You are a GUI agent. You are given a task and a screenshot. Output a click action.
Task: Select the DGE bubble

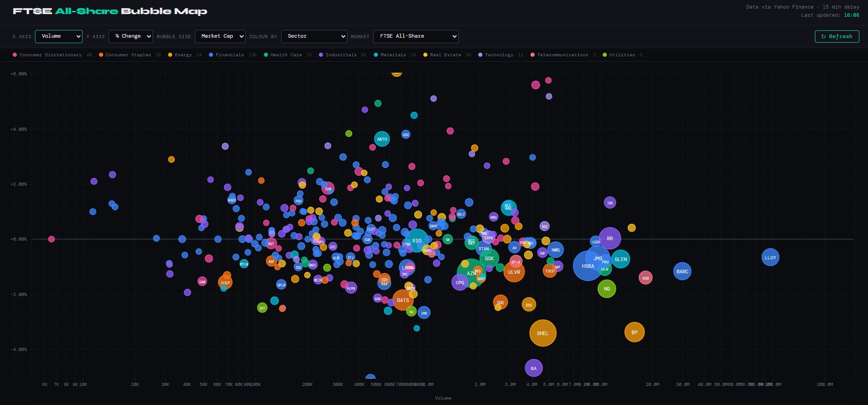tap(500, 302)
